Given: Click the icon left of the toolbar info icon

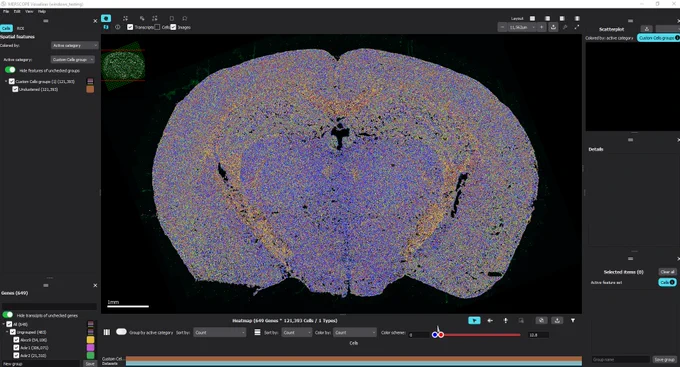Looking at the screenshot, I should (x=106, y=27).
